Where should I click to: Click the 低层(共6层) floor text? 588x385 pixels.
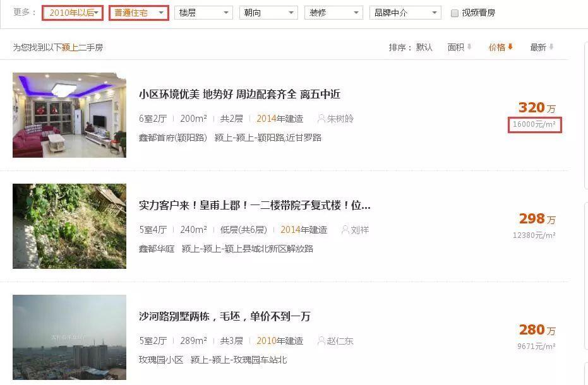coord(244,230)
